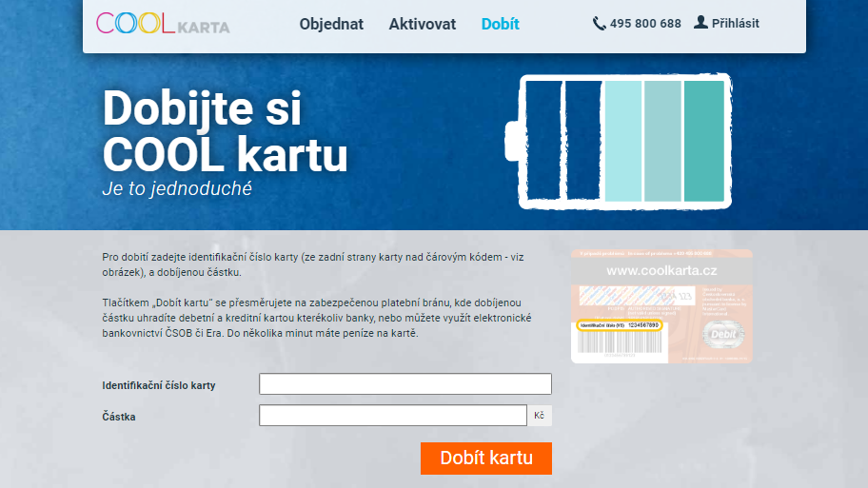Image resolution: width=868 pixels, height=488 pixels.
Task: Click the Kč currency suffix
Action: pyautogui.click(x=540, y=416)
